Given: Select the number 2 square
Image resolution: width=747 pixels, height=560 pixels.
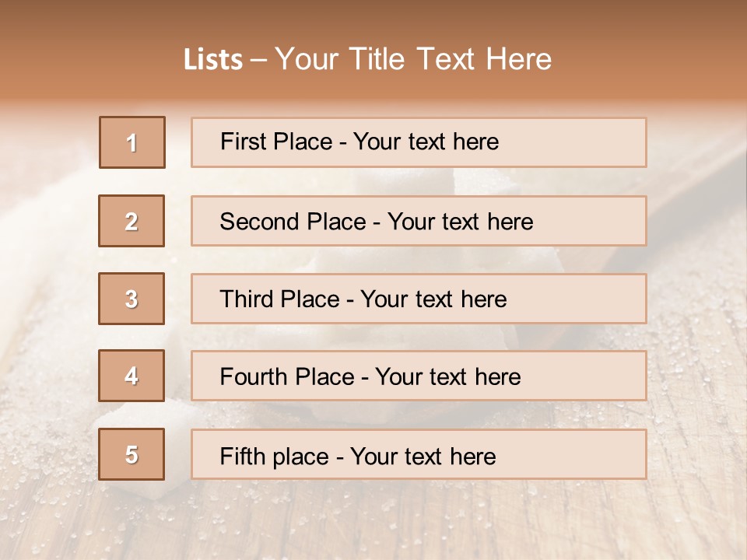Looking at the screenshot, I should (132, 221).
